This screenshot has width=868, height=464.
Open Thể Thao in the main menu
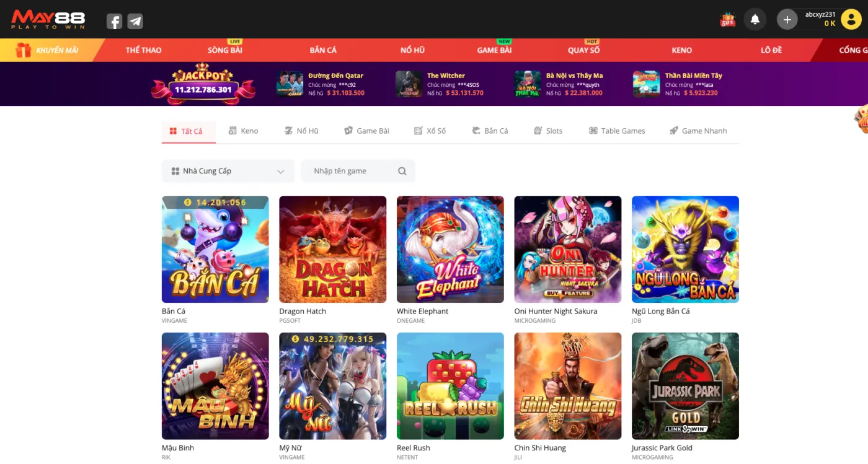tap(143, 50)
